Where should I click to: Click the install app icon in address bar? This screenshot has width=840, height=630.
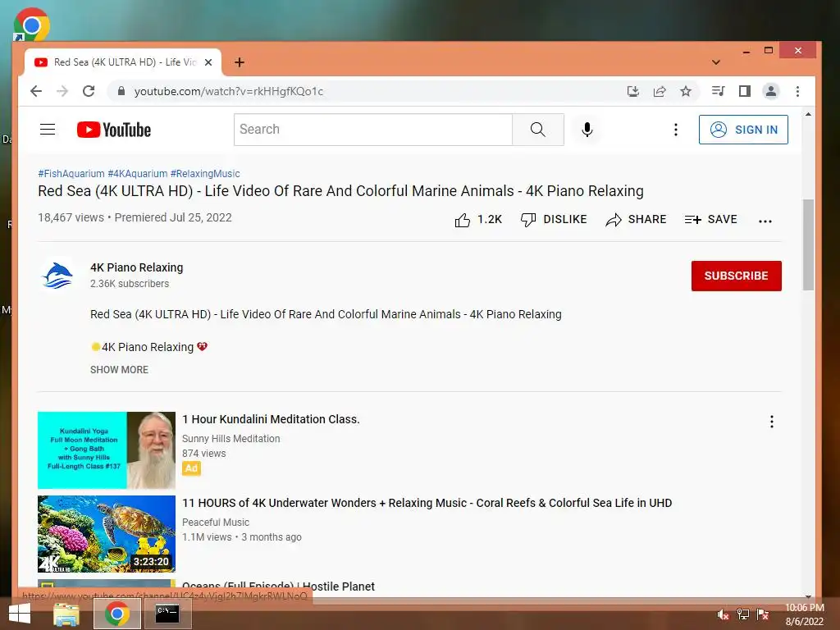[633, 91]
